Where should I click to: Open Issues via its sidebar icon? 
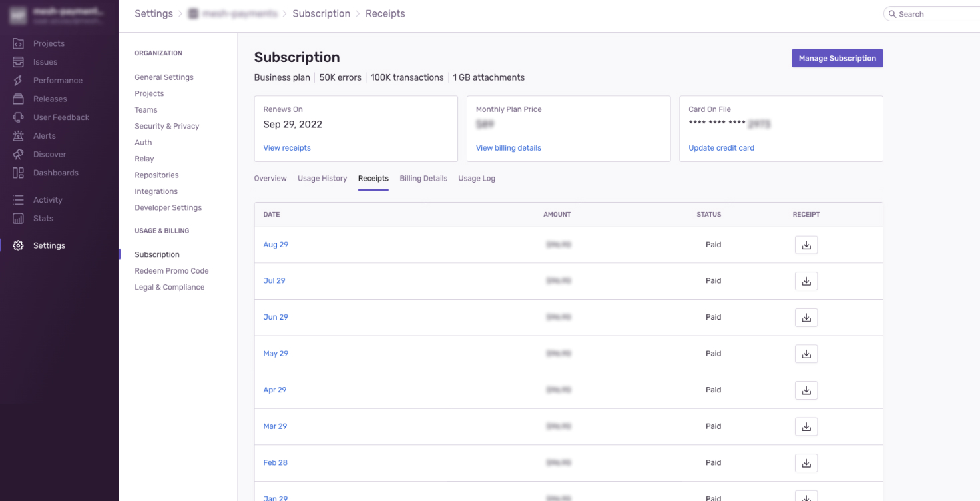click(x=19, y=62)
